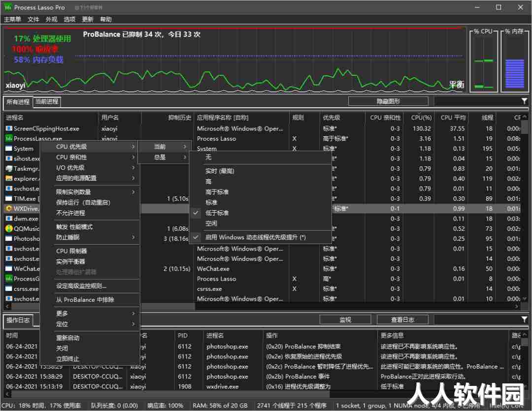Click the Process Lasso Pro title bar icon
This screenshot has width=532, height=411.
pos(8,7)
